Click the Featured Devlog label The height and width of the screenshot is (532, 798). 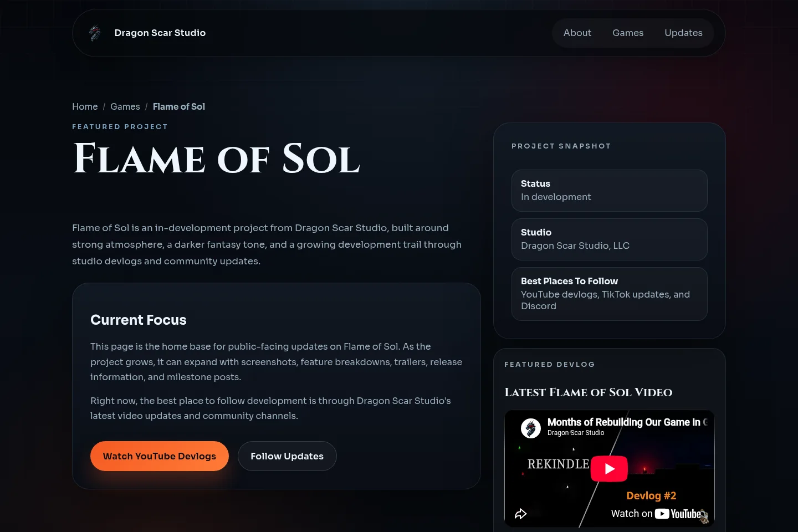(x=550, y=364)
